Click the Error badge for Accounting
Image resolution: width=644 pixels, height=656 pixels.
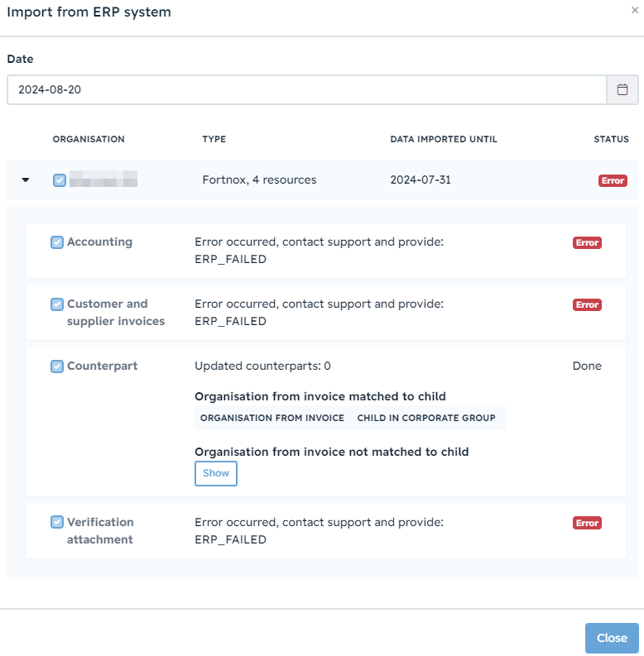pyautogui.click(x=587, y=242)
